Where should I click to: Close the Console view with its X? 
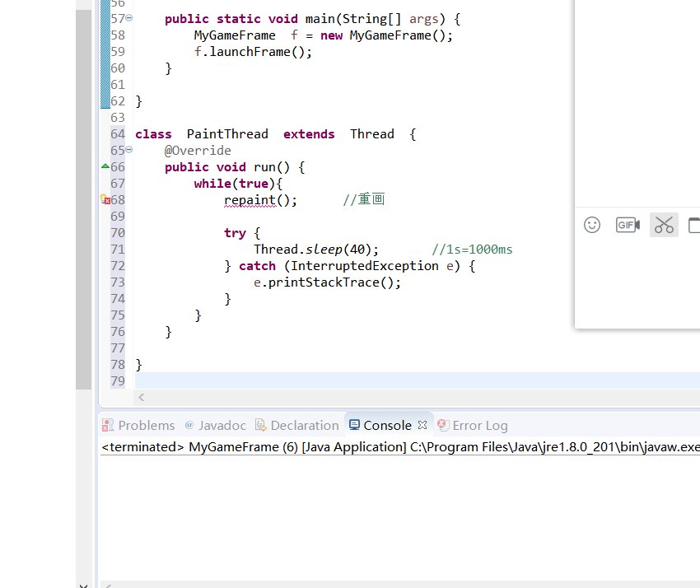coord(422,425)
